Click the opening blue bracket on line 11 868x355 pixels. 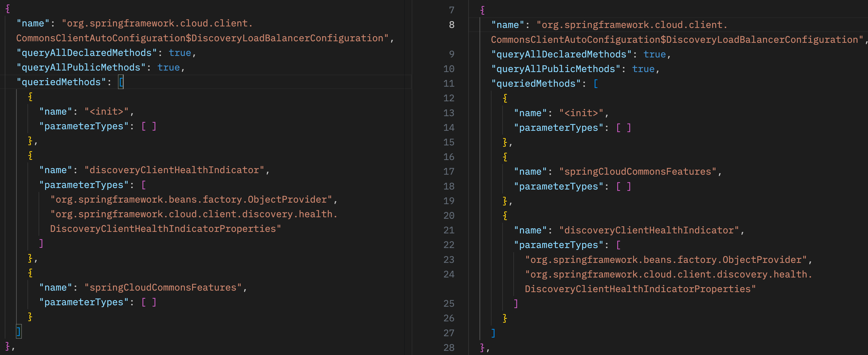coord(596,83)
